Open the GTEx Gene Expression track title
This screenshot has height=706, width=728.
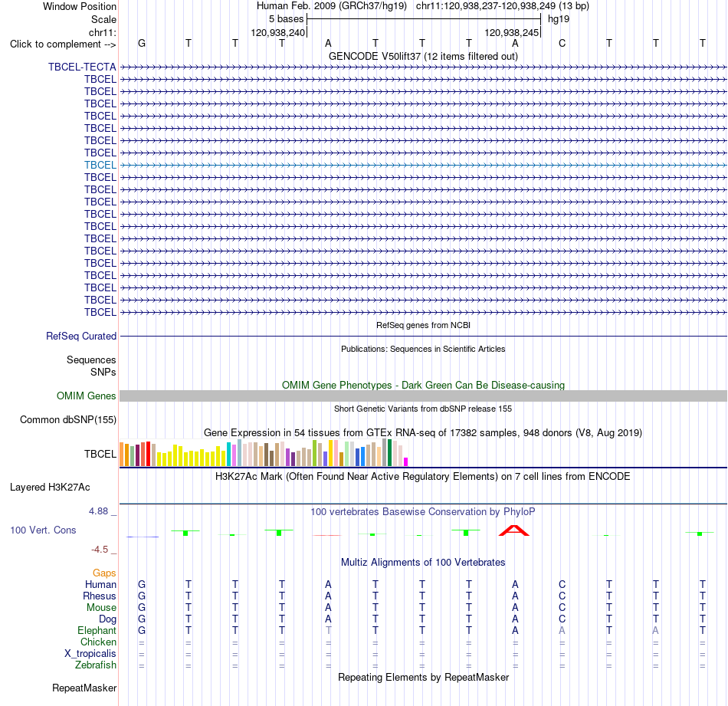[423, 433]
